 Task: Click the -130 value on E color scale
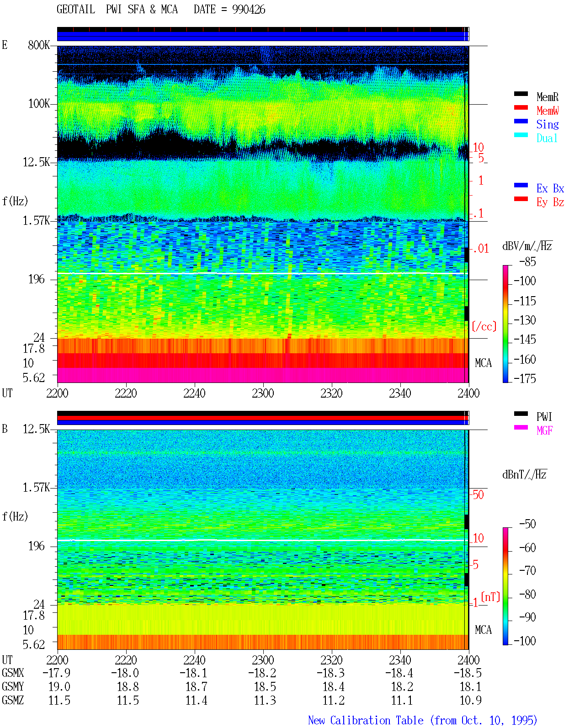tap(525, 320)
